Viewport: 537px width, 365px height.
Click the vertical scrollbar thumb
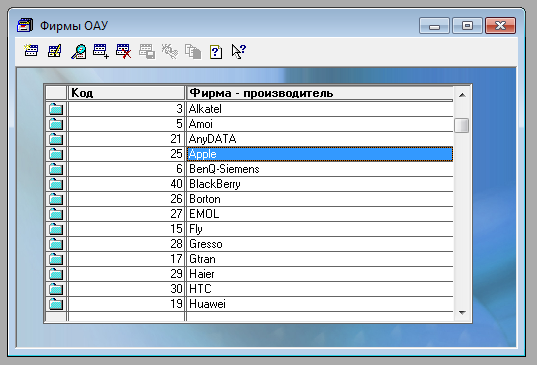coord(462,125)
